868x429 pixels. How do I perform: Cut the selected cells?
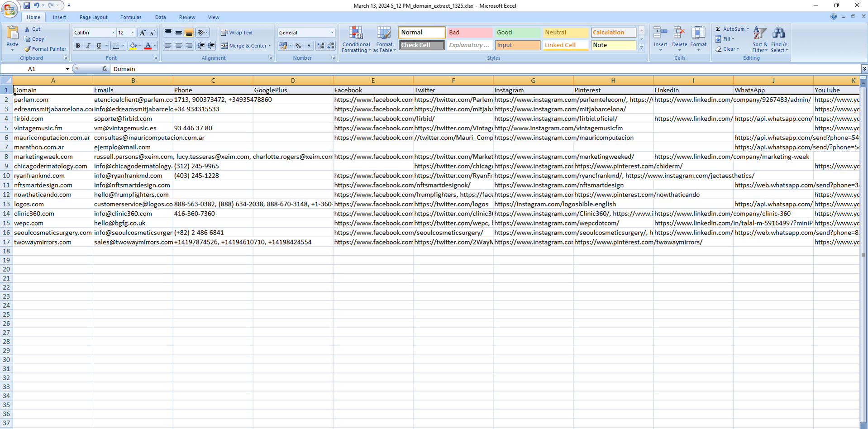pyautogui.click(x=33, y=29)
